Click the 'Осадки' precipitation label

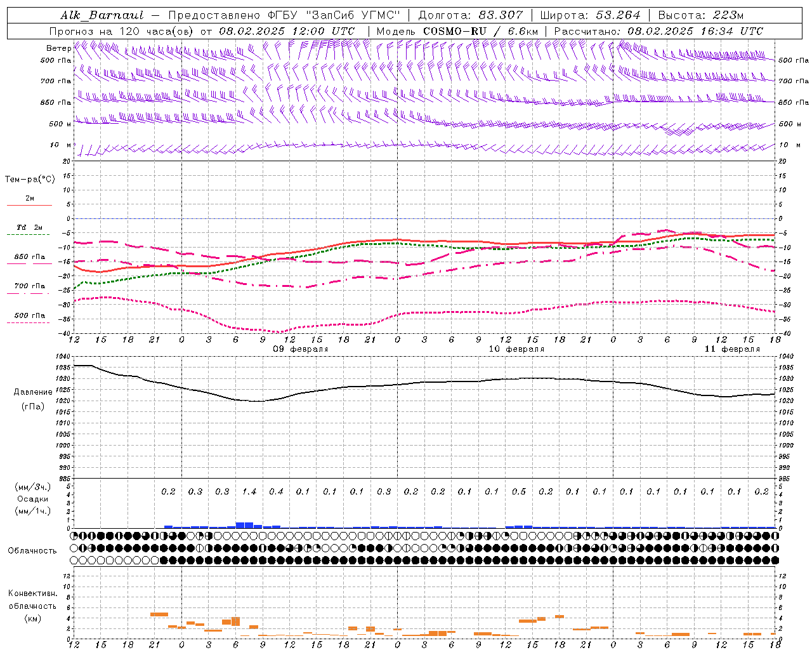click(33, 499)
